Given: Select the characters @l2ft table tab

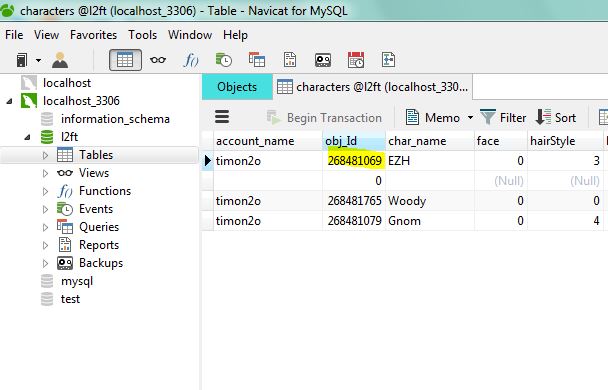Looking at the screenshot, I should 373,87.
